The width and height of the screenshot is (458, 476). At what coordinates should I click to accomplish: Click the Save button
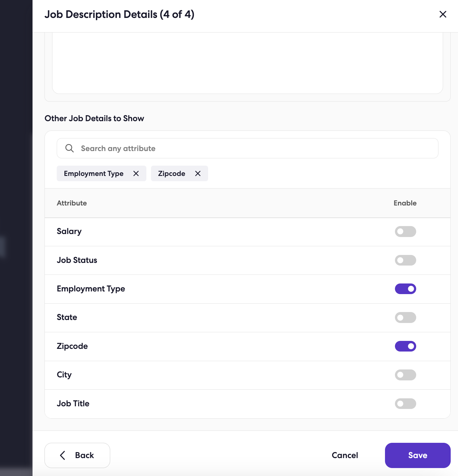click(x=418, y=455)
